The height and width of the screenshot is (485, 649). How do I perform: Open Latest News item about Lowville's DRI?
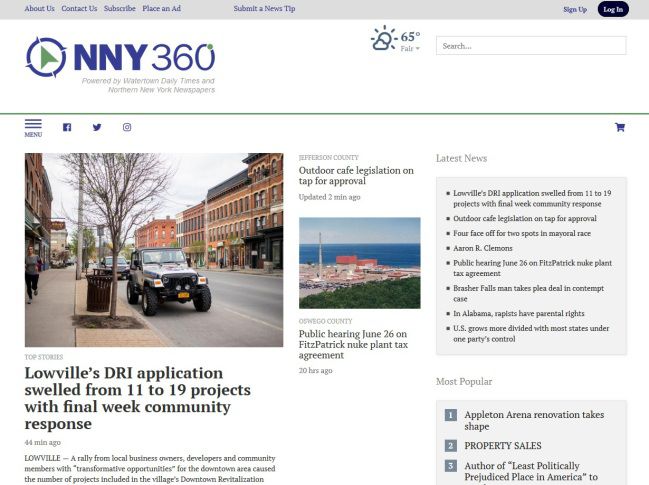point(532,198)
